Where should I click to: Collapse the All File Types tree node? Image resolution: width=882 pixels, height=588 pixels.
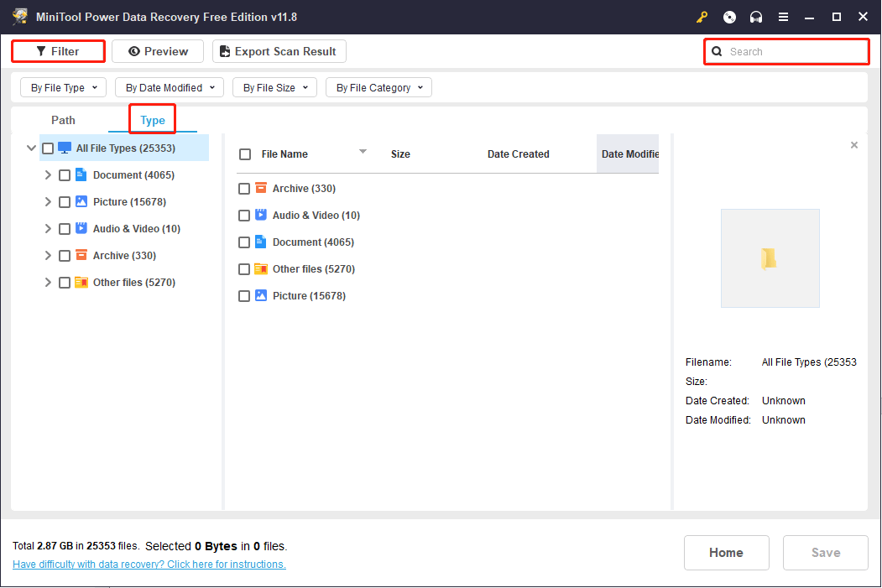31,148
